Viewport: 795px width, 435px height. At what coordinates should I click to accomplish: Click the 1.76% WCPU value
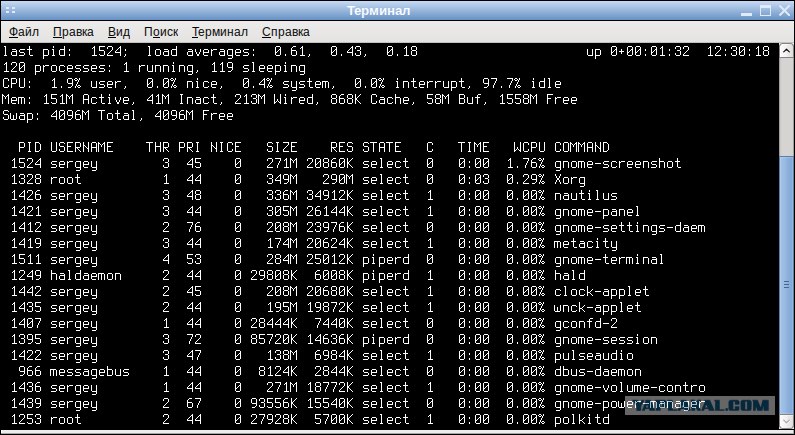(x=525, y=164)
